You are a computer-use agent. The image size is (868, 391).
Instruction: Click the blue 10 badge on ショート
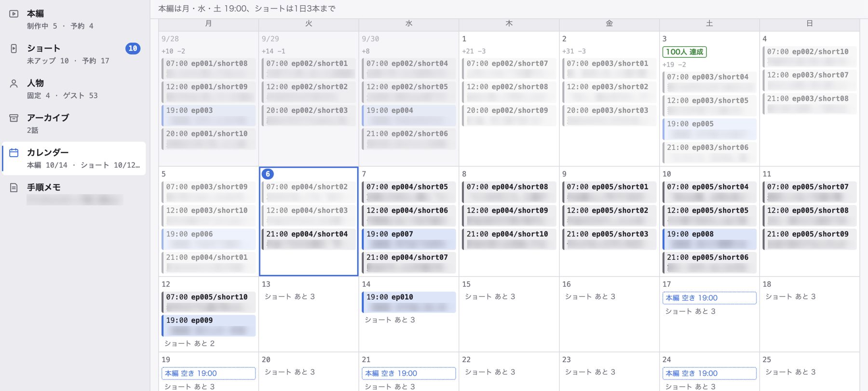[x=133, y=48]
